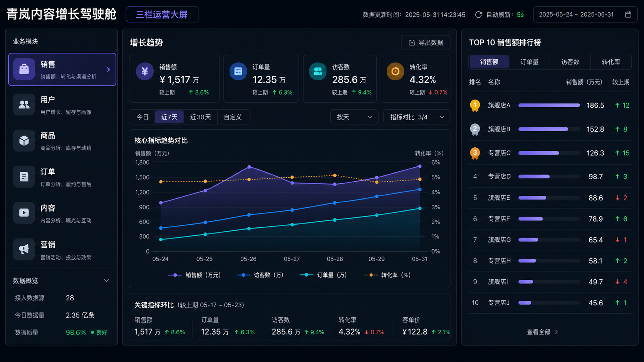This screenshot has height=362, width=644.
Task: Click the 访客数 card visitor icon
Action: 318,72
